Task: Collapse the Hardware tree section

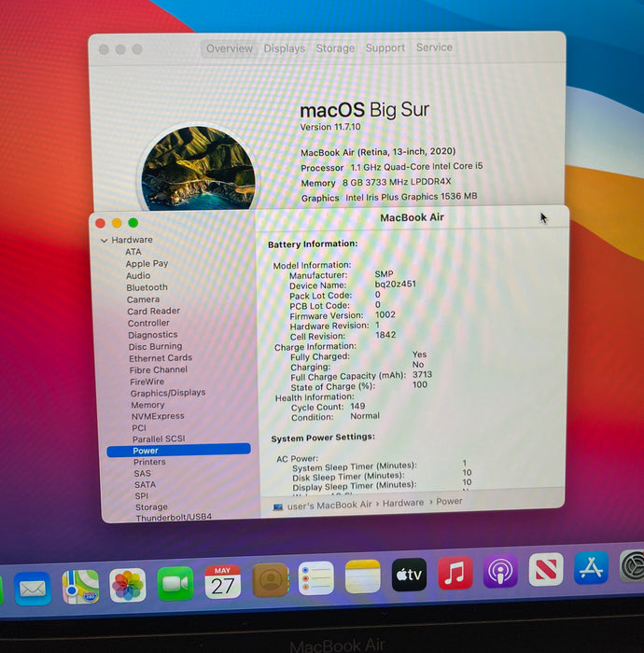Action: pyautogui.click(x=105, y=241)
